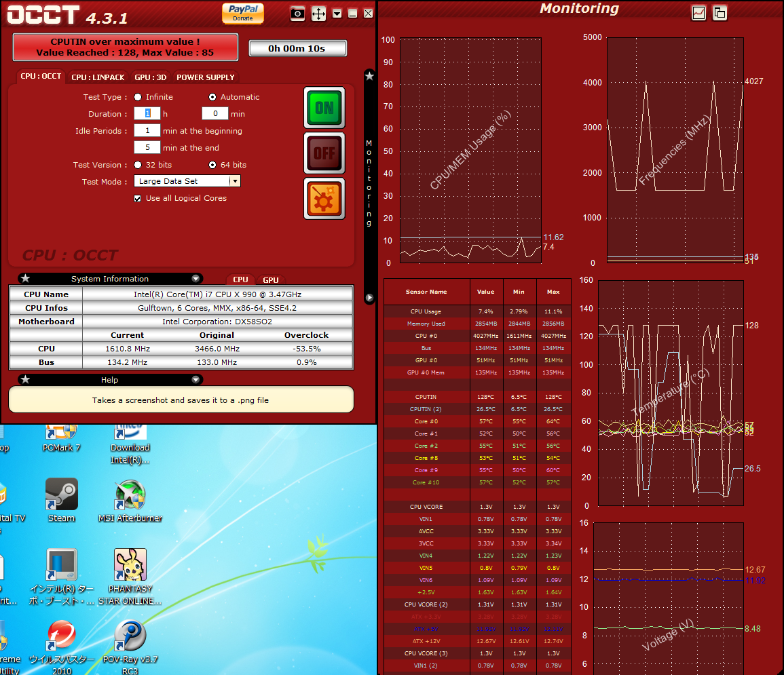This screenshot has height=675, width=784.
Task: Open the Steam desktop icon
Action: (61, 501)
